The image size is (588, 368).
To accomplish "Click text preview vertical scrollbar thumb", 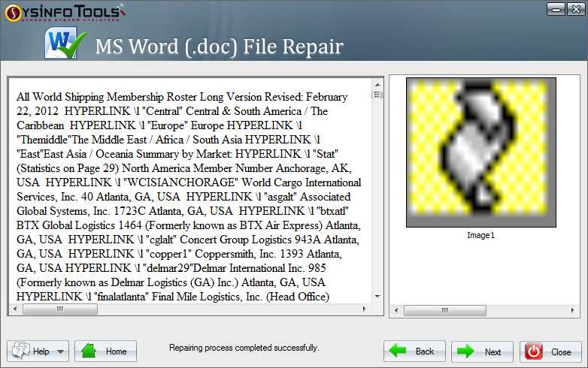I will coord(377,95).
